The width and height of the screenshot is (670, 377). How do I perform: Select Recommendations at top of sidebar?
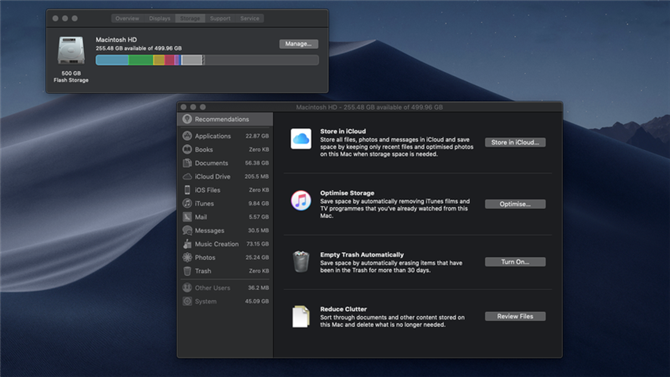[225, 119]
